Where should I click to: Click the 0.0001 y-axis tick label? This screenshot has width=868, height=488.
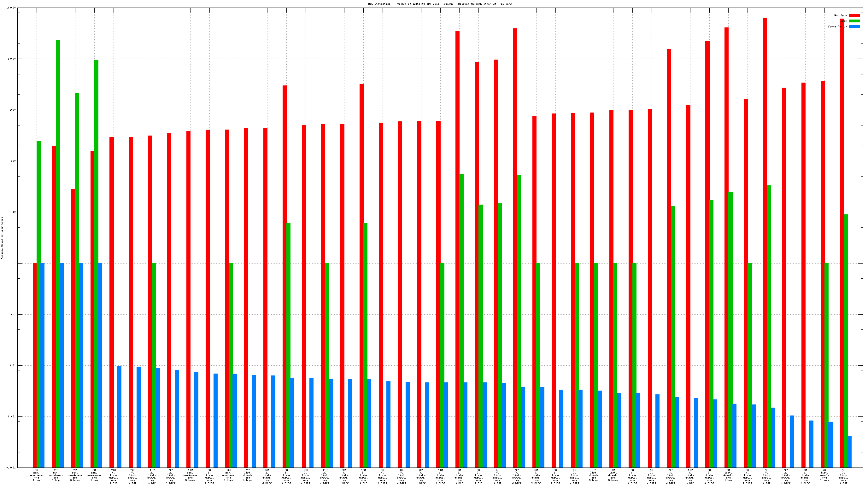[x=11, y=468]
